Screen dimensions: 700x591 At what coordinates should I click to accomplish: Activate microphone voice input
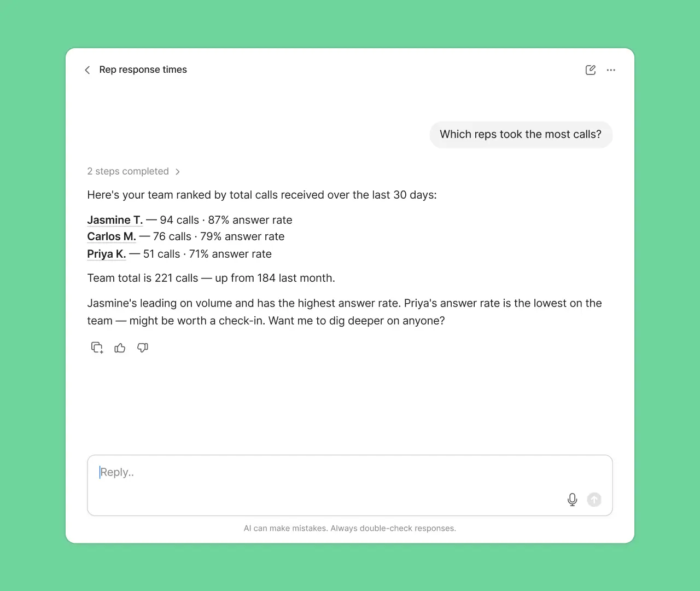point(572,500)
